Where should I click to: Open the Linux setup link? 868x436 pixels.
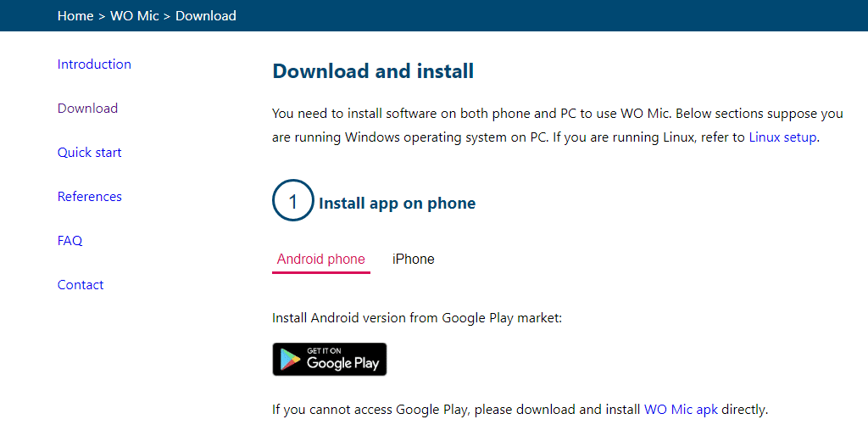pos(782,137)
